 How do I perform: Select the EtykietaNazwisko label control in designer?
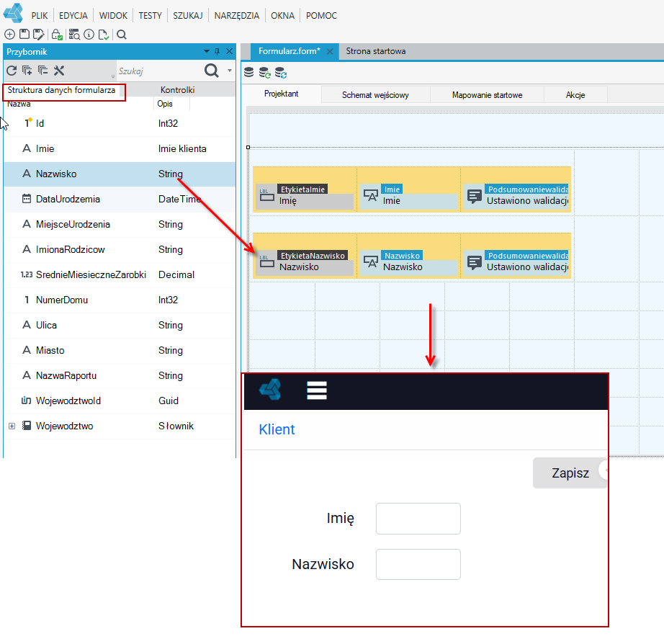[x=305, y=261]
